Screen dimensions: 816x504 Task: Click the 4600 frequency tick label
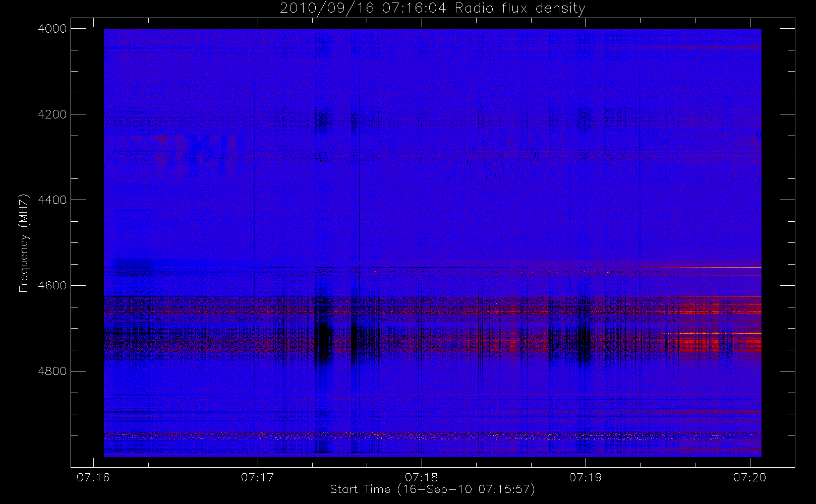(x=52, y=286)
